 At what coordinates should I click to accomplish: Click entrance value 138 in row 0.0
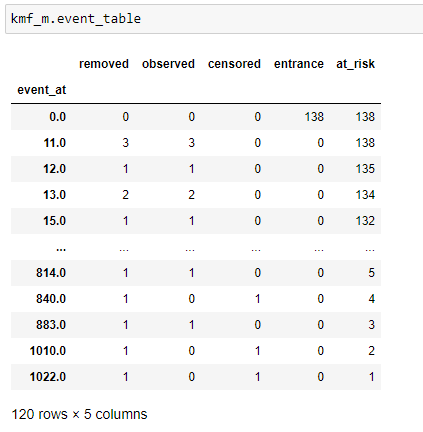pos(314,117)
